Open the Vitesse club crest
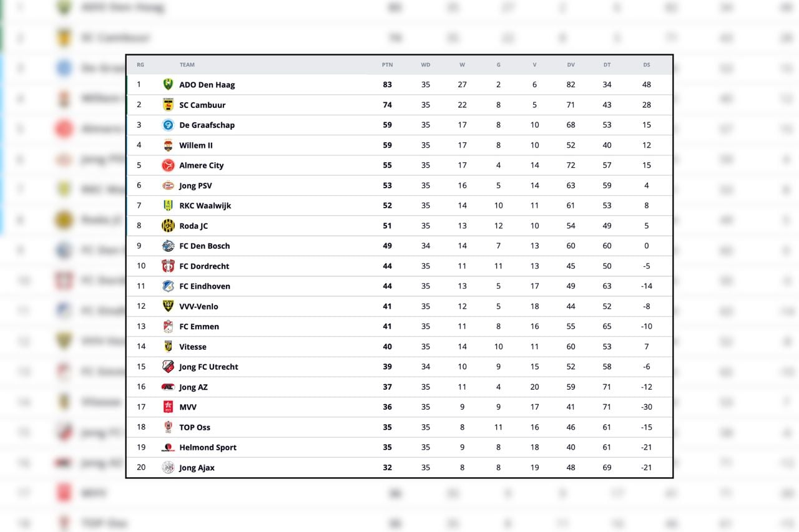799x532 pixels. tap(167, 346)
